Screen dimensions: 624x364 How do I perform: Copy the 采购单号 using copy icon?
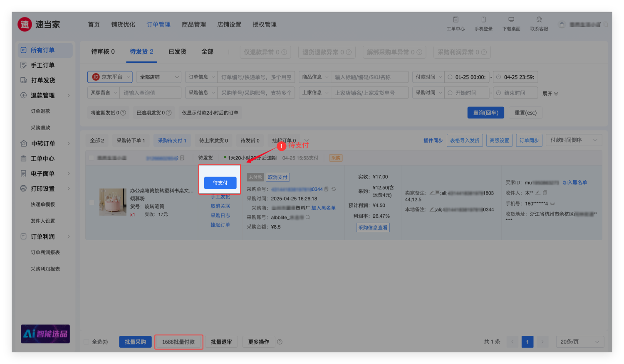point(327,189)
